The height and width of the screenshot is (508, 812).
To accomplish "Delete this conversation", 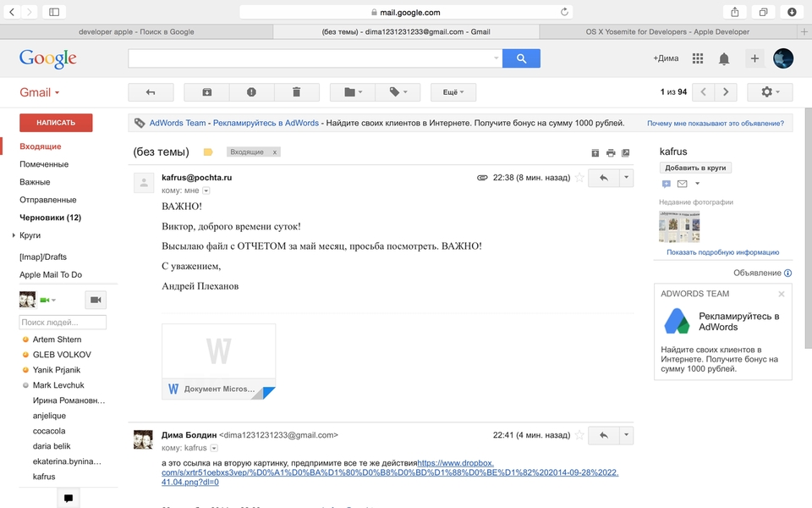I will pos(296,92).
